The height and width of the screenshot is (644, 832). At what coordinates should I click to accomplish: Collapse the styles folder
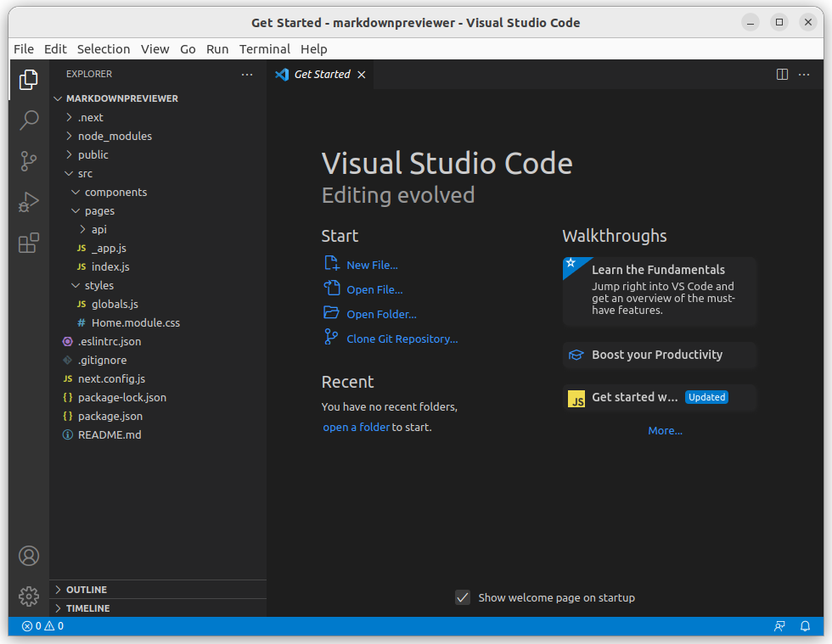click(x=76, y=285)
